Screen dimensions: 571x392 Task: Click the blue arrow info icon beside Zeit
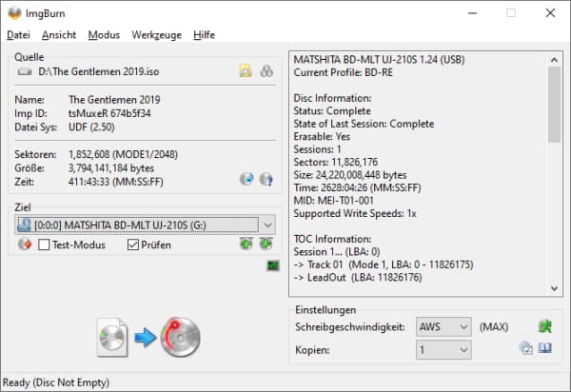[x=246, y=179]
